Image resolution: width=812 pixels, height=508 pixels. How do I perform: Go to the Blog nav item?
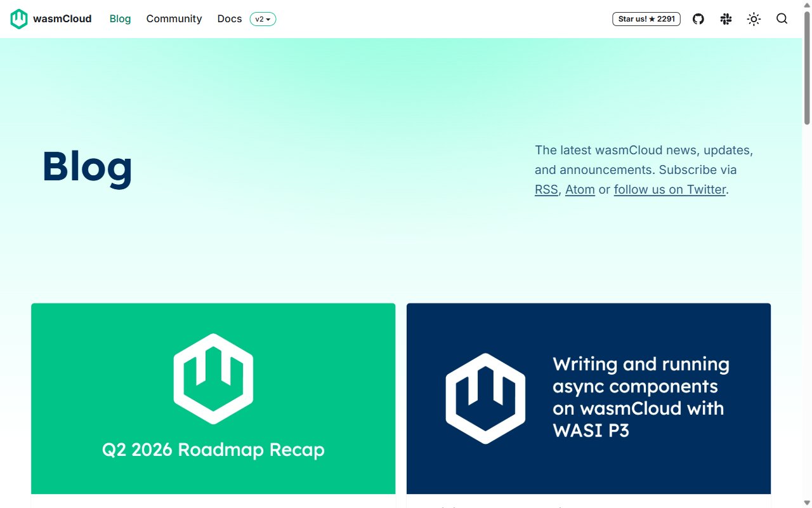pos(120,19)
